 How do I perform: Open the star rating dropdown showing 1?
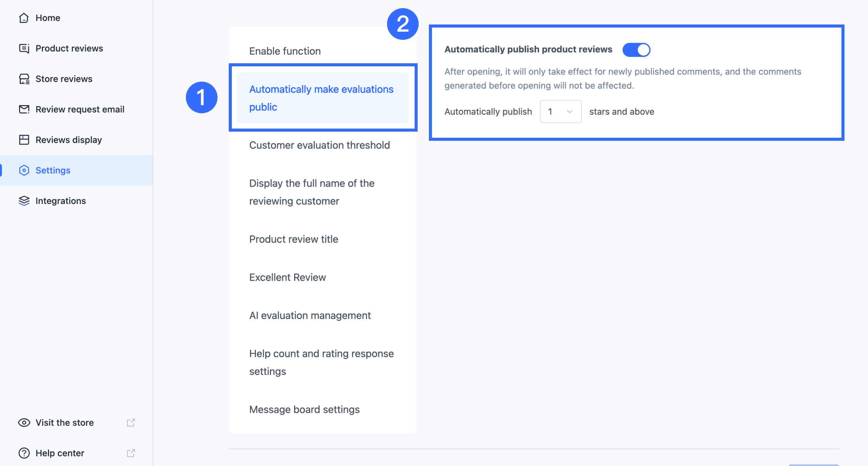560,112
